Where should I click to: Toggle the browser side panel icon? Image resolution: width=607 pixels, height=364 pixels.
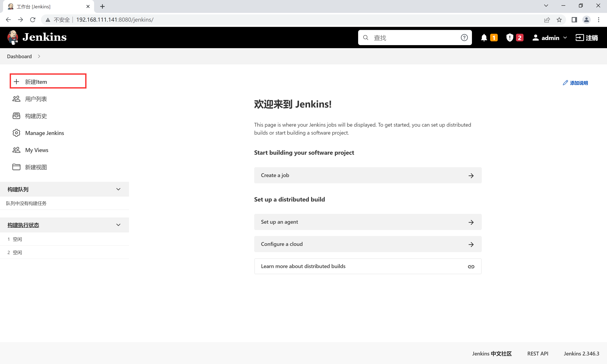point(574,20)
